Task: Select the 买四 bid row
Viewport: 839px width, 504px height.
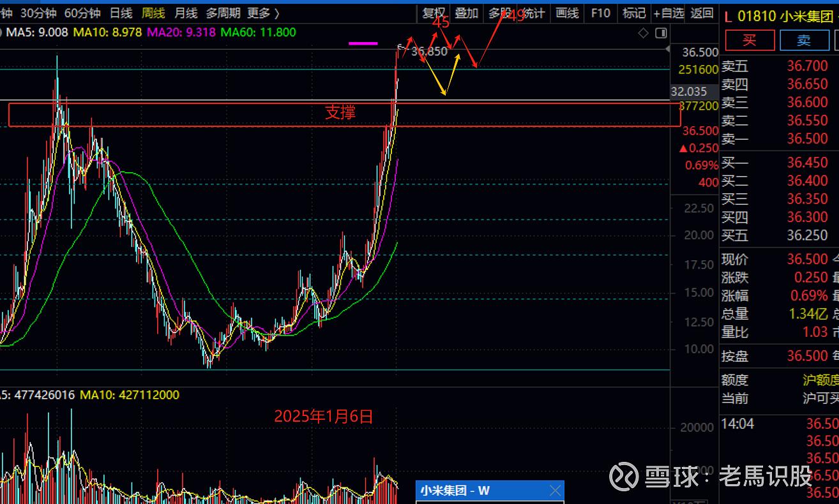Action: 779,218
